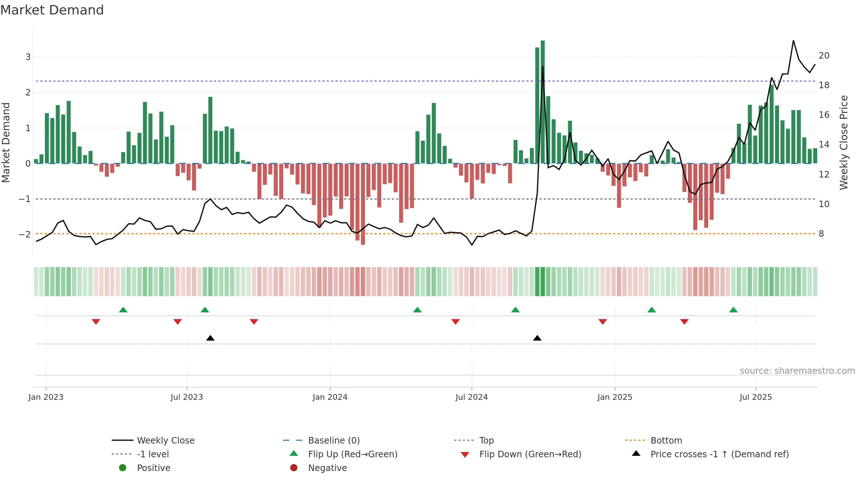Click the Jul 2025 x-axis label
Image resolution: width=868 pixels, height=488 pixels.
(x=756, y=397)
